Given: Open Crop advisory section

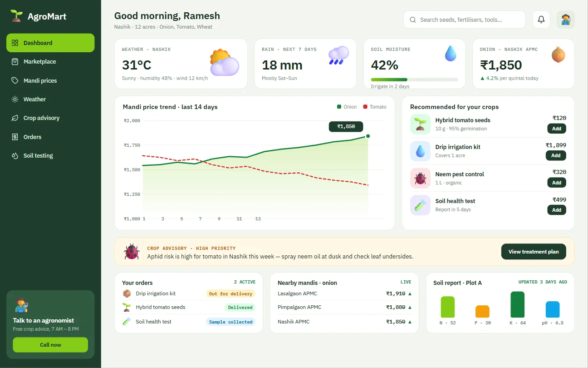Looking at the screenshot, I should coord(50,118).
